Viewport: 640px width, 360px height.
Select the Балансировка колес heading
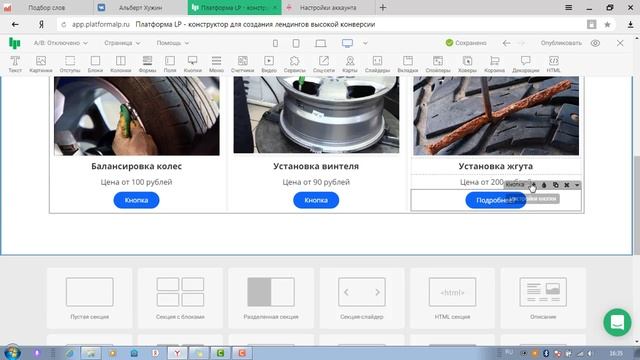pos(136,166)
